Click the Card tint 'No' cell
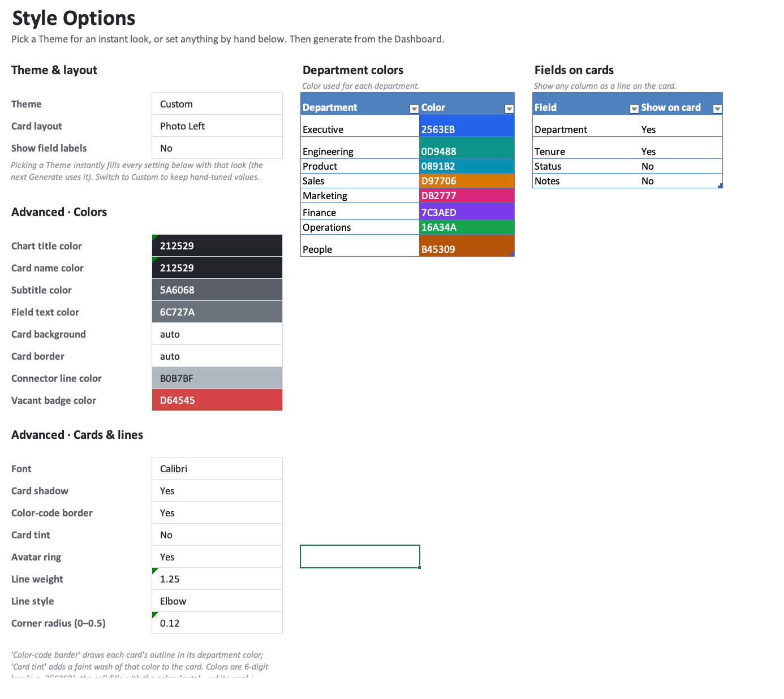 click(217, 534)
